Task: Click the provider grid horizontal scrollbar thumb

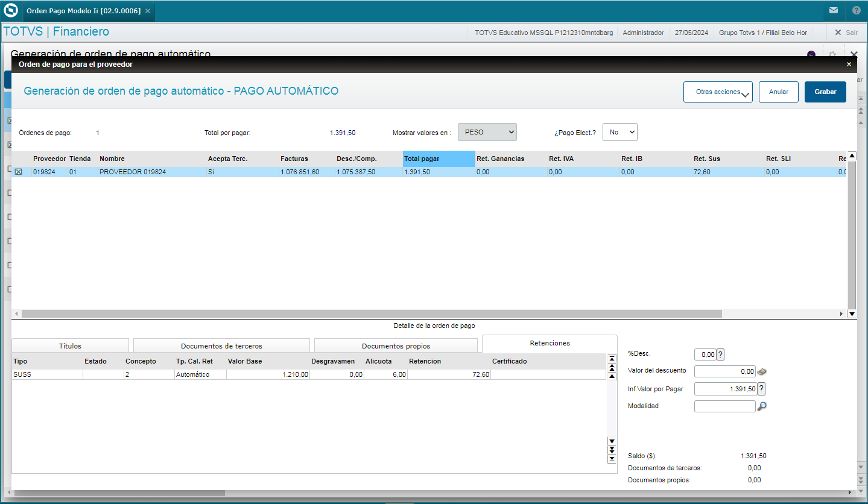Action: pyautogui.click(x=372, y=314)
